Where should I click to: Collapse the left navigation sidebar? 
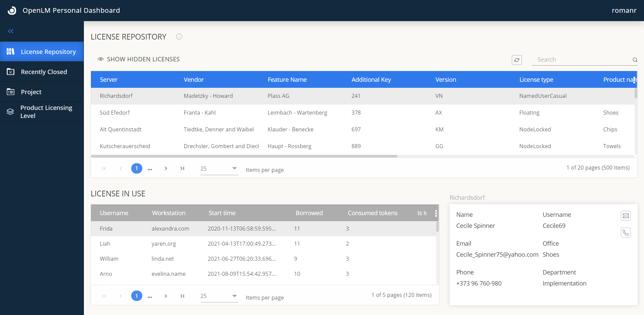(10, 31)
